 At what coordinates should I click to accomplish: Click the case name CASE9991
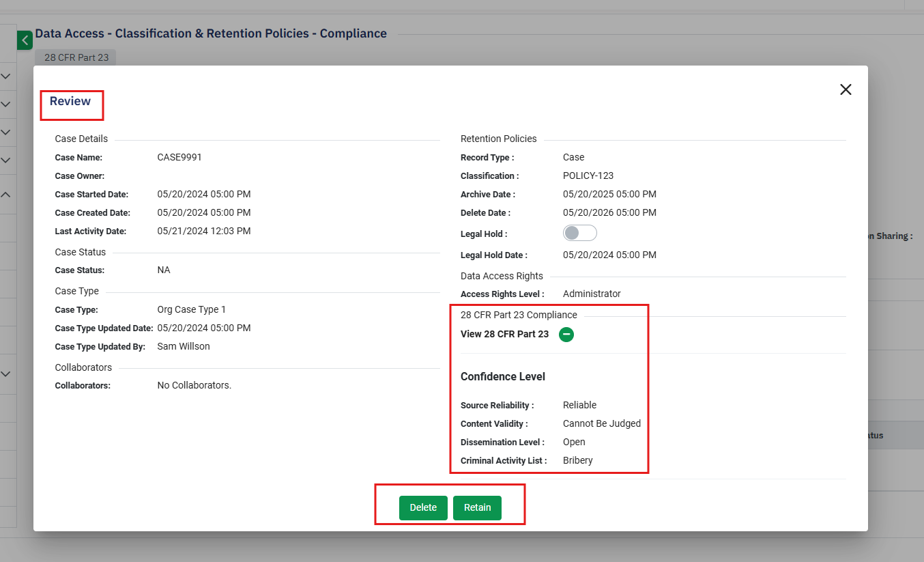click(x=179, y=157)
